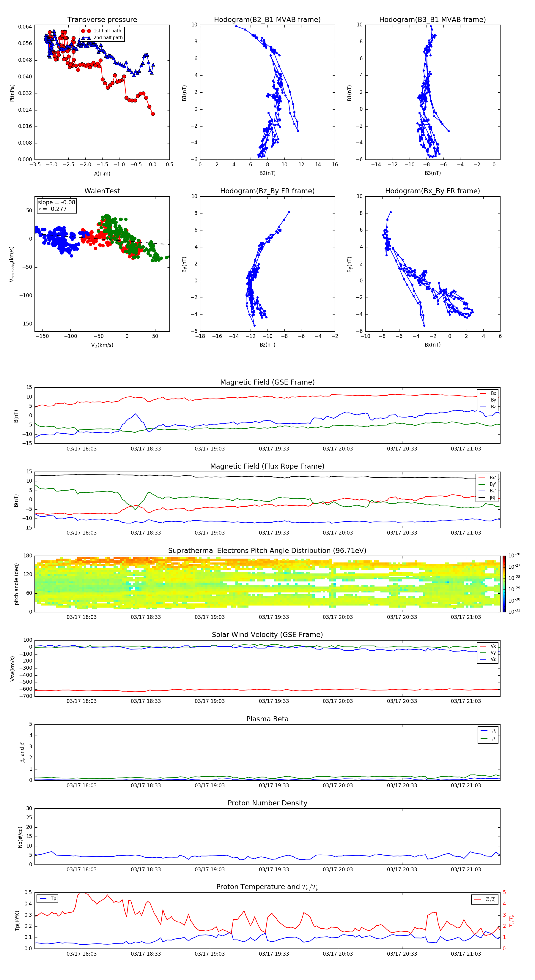Image resolution: width=535 pixels, height=980 pixels.
Task: Click the 'WalenTest' plot title
Action: point(102,191)
